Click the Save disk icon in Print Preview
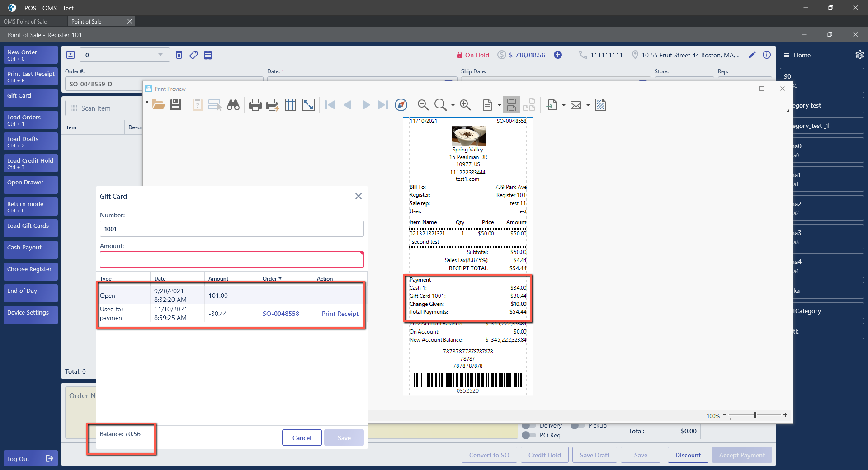Image resolution: width=868 pixels, height=470 pixels. point(176,105)
